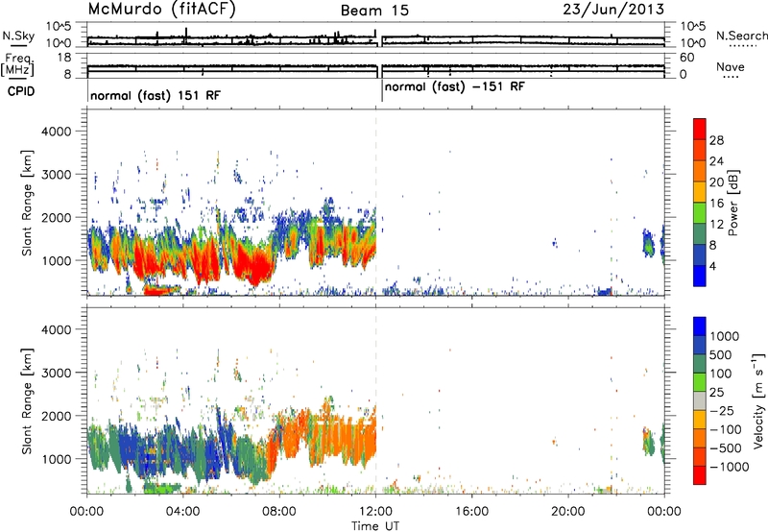The image size is (768, 532).
Task: Click the 3000 tick in the velocity panel
Action: tap(56, 373)
